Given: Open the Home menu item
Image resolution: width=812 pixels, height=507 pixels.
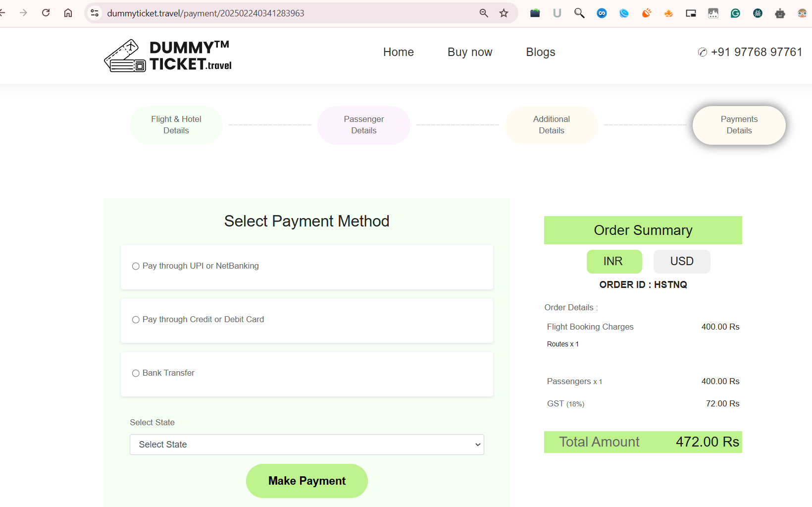Looking at the screenshot, I should pyautogui.click(x=398, y=52).
